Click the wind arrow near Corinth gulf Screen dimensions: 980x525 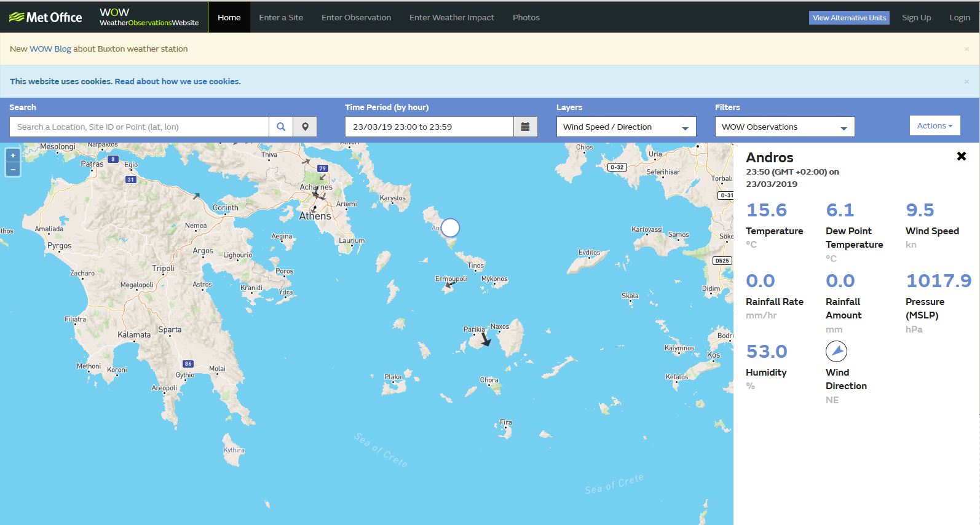point(197,196)
